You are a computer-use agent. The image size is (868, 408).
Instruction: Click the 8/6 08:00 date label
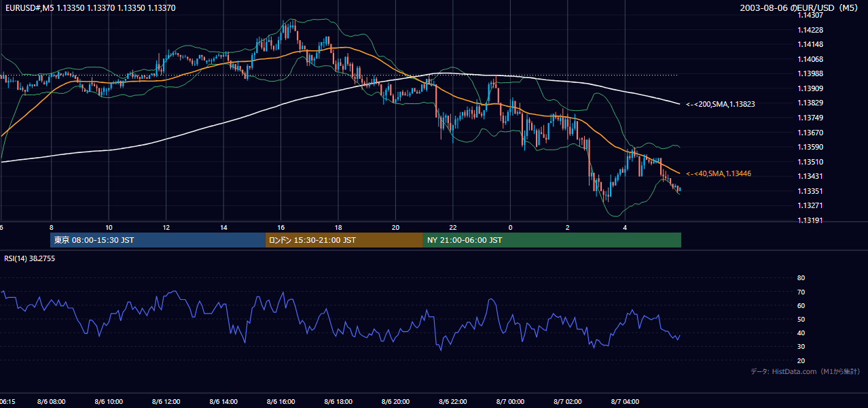(51, 402)
